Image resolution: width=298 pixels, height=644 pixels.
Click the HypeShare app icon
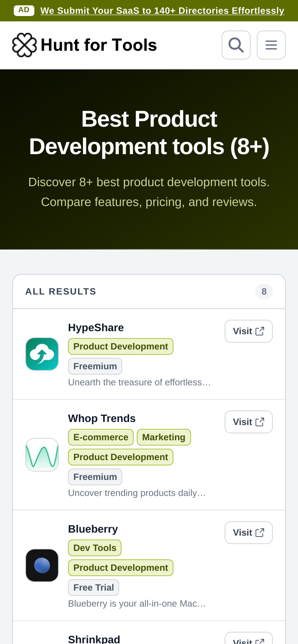click(42, 354)
